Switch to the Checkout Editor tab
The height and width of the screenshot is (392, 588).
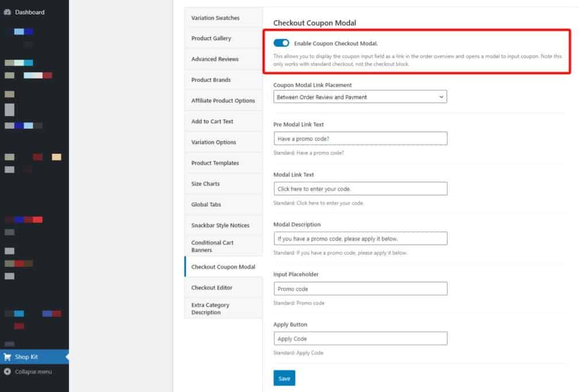pyautogui.click(x=212, y=288)
